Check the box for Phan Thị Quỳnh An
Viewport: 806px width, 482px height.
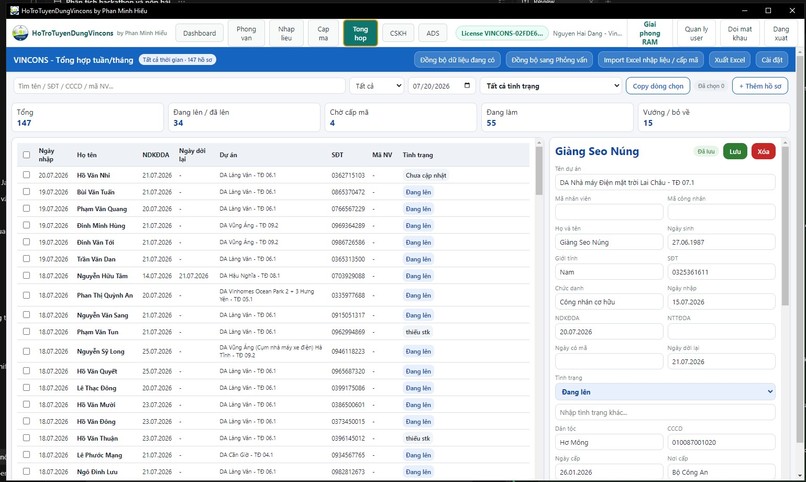pos(26,295)
